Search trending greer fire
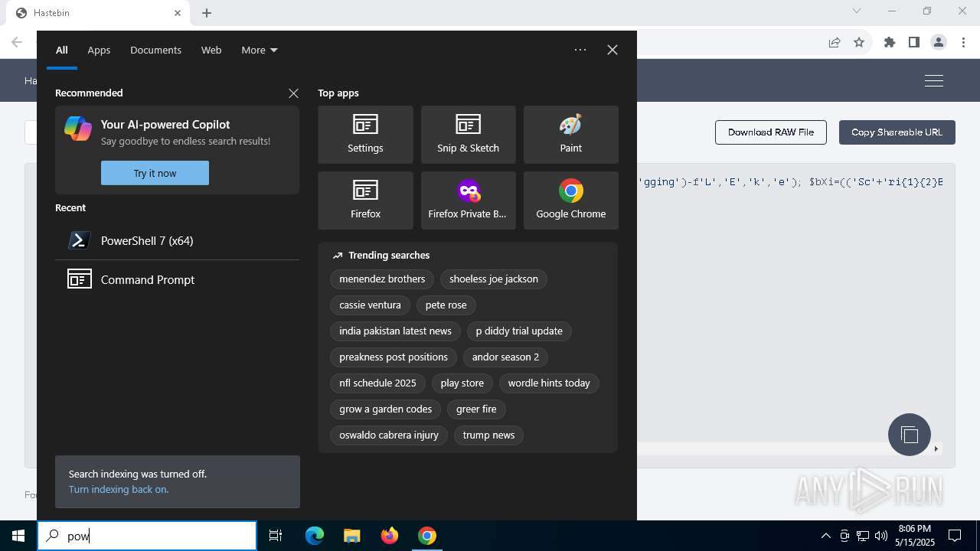The height and width of the screenshot is (551, 980). pos(476,409)
